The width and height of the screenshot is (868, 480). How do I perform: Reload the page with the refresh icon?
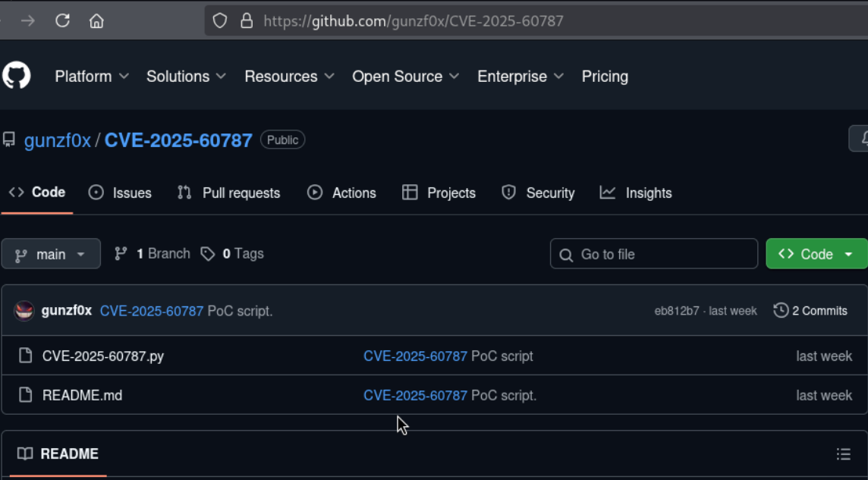(62, 21)
